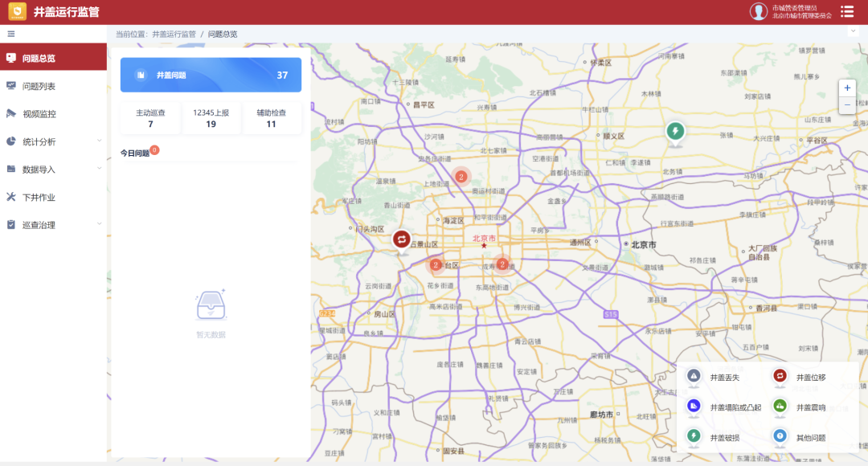
Task: Click the green 井盖破损 marker on the map
Action: pos(675,131)
